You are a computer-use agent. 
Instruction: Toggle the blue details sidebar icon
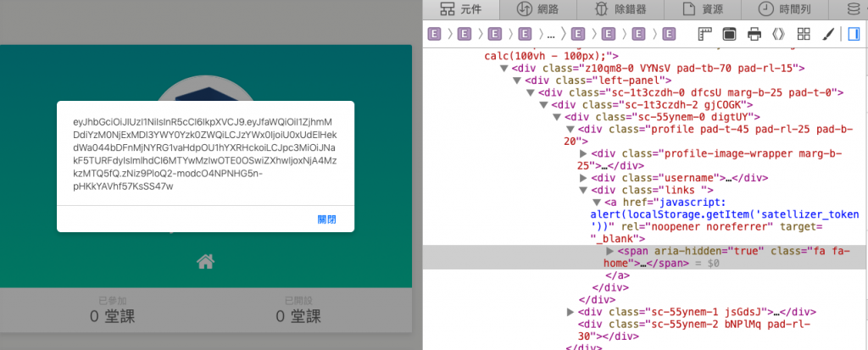point(853,35)
